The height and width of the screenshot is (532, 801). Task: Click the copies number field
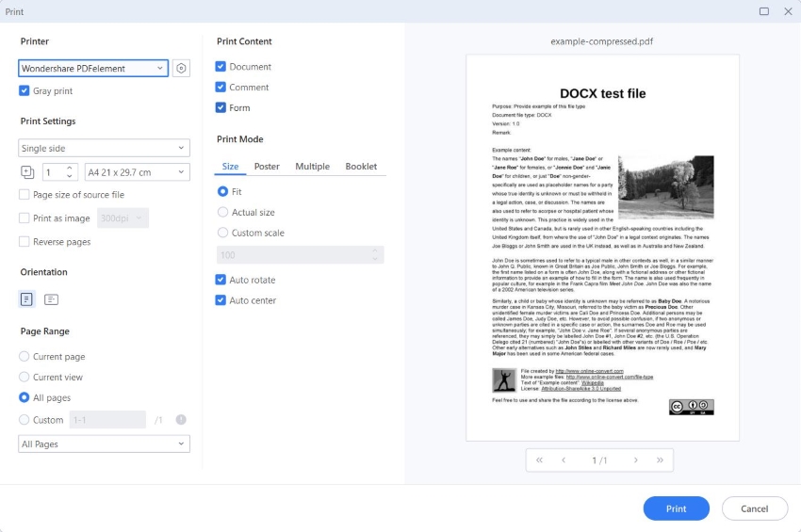click(54, 172)
